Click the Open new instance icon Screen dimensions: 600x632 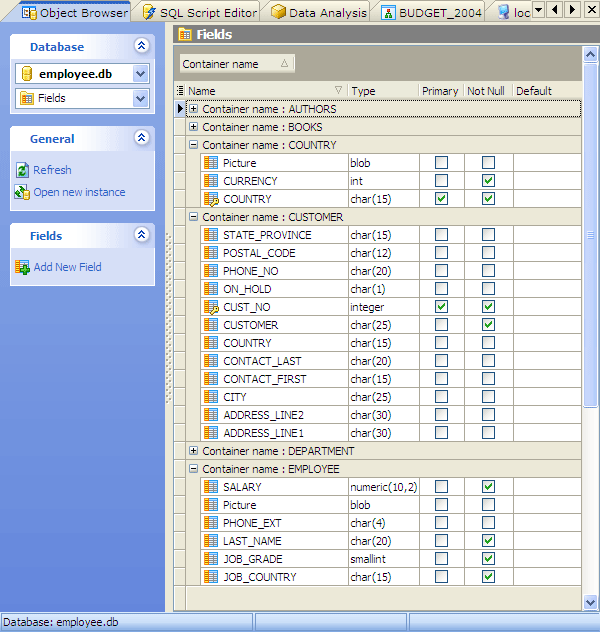point(22,192)
